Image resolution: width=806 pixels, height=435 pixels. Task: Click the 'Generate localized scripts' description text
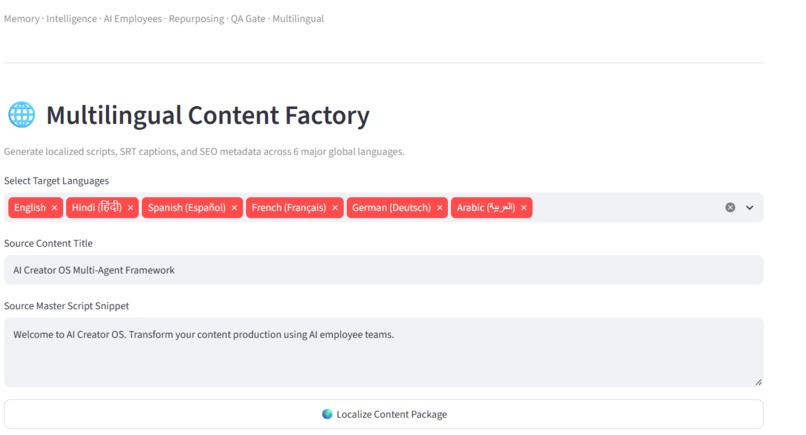coord(204,152)
